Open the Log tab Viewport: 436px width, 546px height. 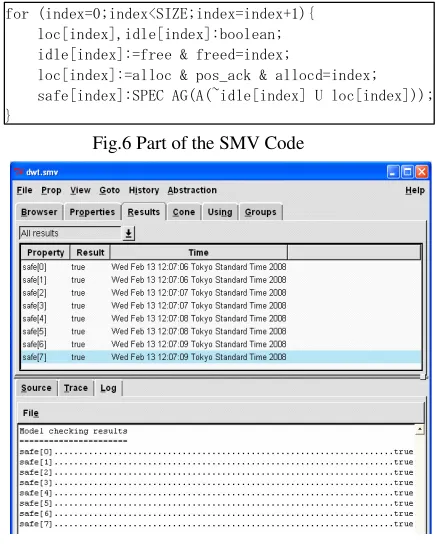point(108,388)
